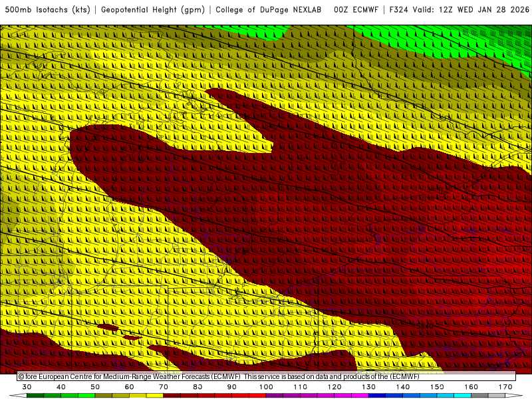The height and width of the screenshot is (399, 532).
Task: Select the 'Geopotential Height (gpm)' title text
Action: 153,10
